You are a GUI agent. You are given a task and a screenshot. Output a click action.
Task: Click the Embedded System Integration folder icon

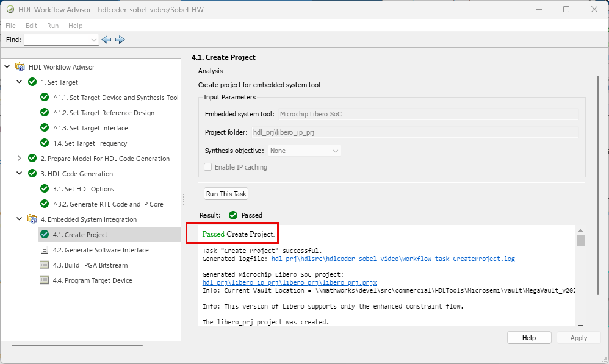(x=32, y=219)
